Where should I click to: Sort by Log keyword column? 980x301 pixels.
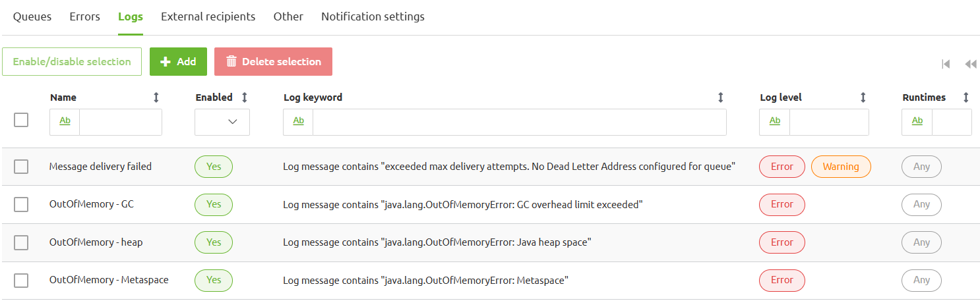721,97
